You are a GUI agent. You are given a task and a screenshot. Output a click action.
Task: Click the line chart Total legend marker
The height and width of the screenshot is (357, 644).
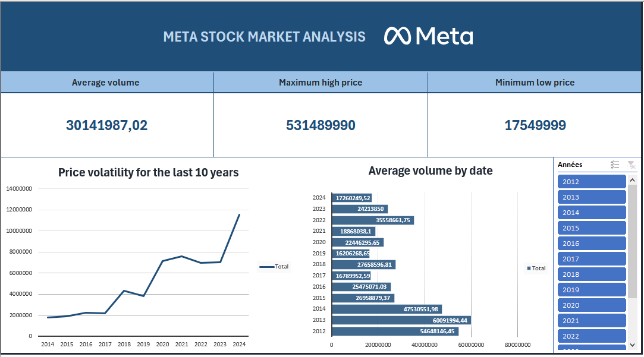(x=266, y=267)
